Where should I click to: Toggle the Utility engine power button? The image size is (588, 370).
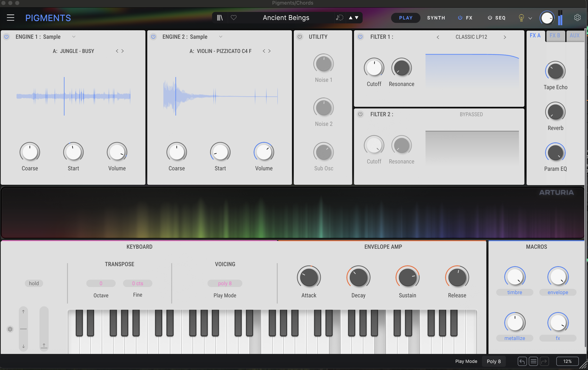[300, 37]
